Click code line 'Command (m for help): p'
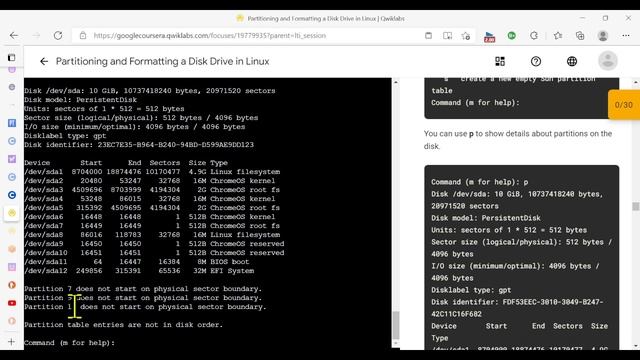The height and width of the screenshot is (360, 640). coord(480,182)
